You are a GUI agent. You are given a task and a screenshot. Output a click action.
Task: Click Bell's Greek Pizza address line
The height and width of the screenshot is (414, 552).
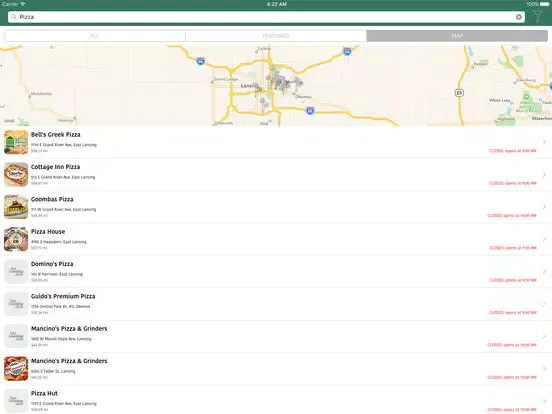click(64, 145)
